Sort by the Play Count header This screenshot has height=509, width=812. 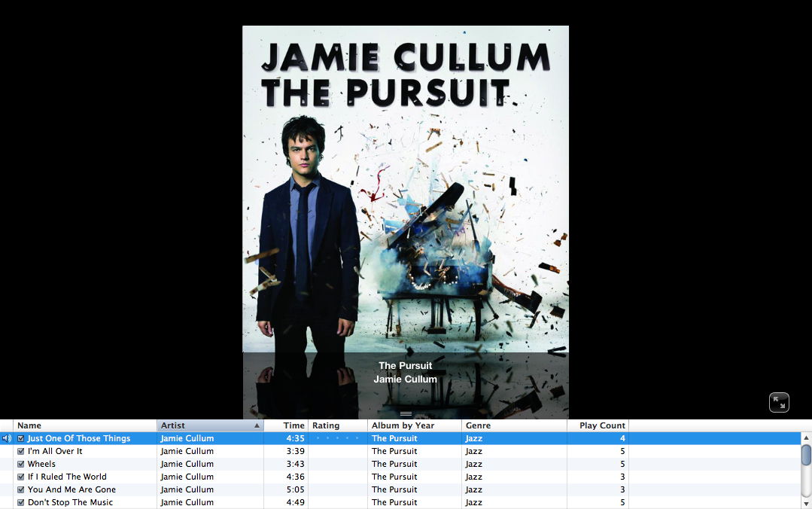pyautogui.click(x=598, y=425)
